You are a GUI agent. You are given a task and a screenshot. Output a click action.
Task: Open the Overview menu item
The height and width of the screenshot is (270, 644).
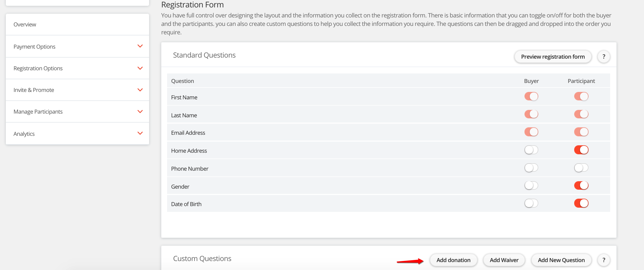25,25
